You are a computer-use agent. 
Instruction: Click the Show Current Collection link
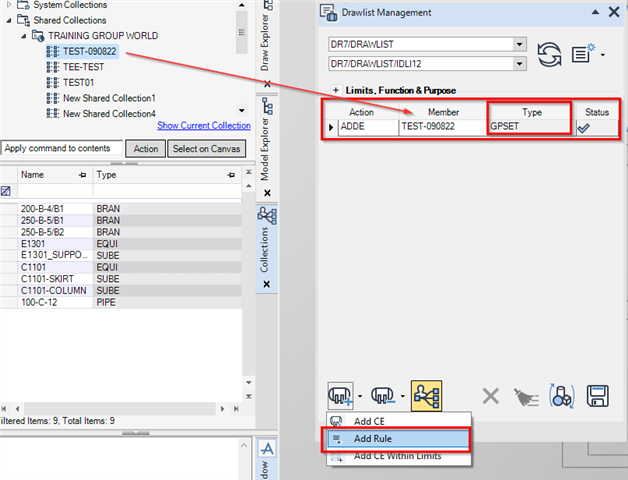(204, 125)
